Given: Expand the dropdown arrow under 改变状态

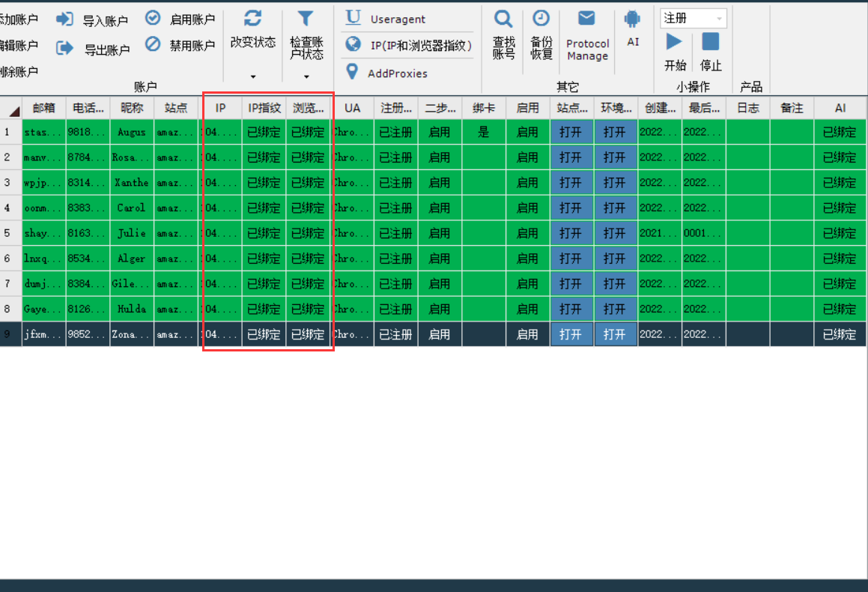Looking at the screenshot, I should point(253,76).
